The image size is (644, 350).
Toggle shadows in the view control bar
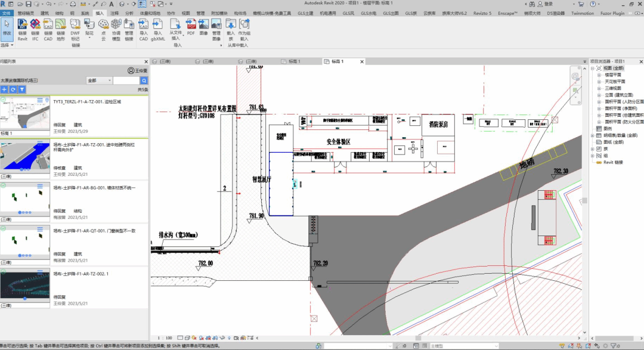coord(202,337)
